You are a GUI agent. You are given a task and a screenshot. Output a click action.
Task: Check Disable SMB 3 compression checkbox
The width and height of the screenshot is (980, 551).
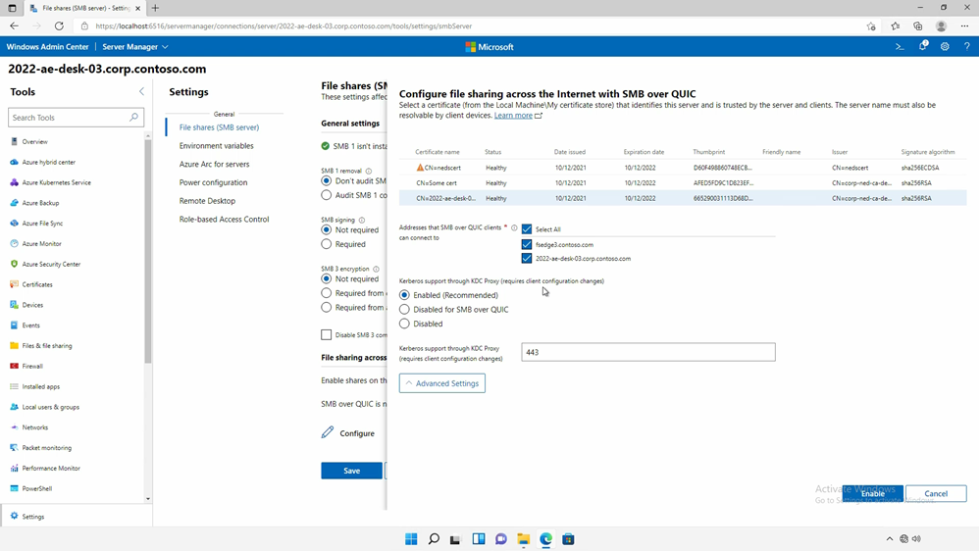327,335
